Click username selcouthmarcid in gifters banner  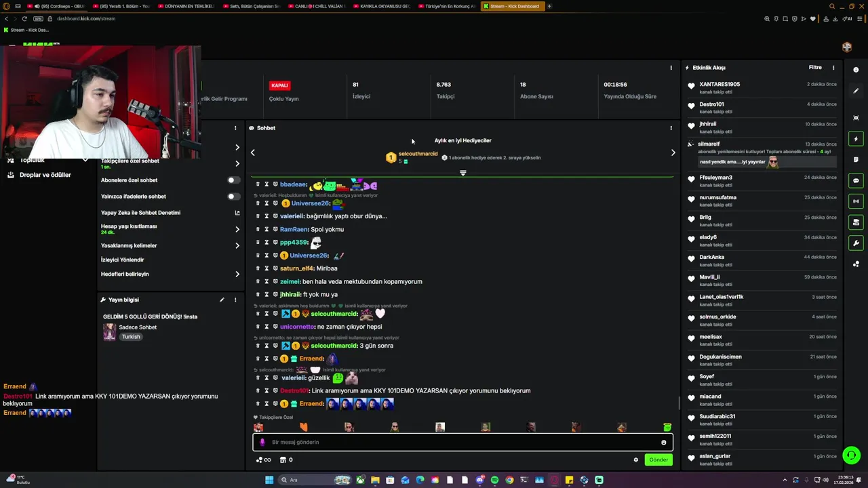pyautogui.click(x=418, y=154)
